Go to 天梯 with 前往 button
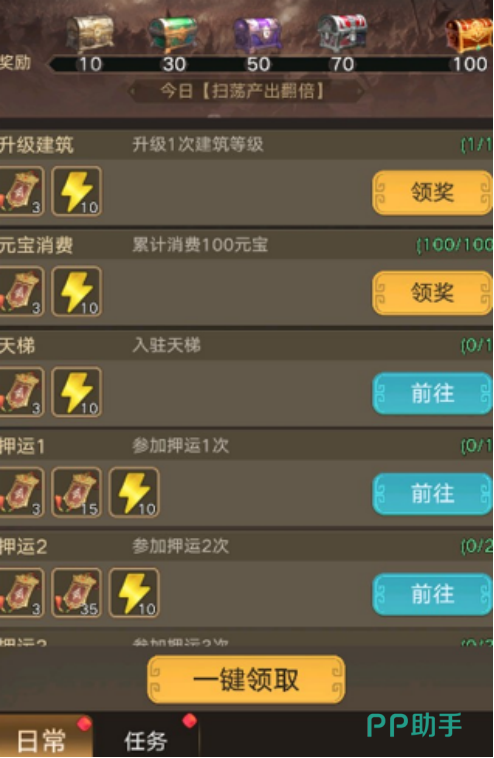Image resolution: width=494 pixels, height=758 pixels. (x=432, y=393)
